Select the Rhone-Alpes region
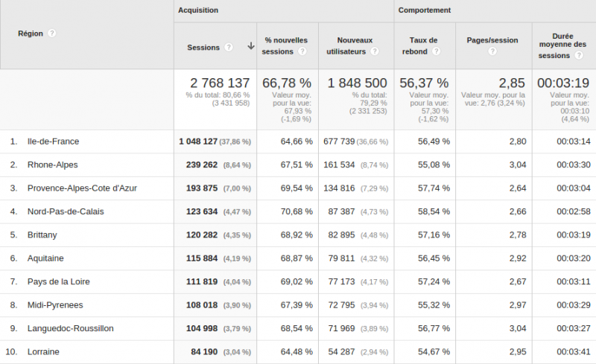Viewport: 596px width, 364px height. click(x=52, y=165)
